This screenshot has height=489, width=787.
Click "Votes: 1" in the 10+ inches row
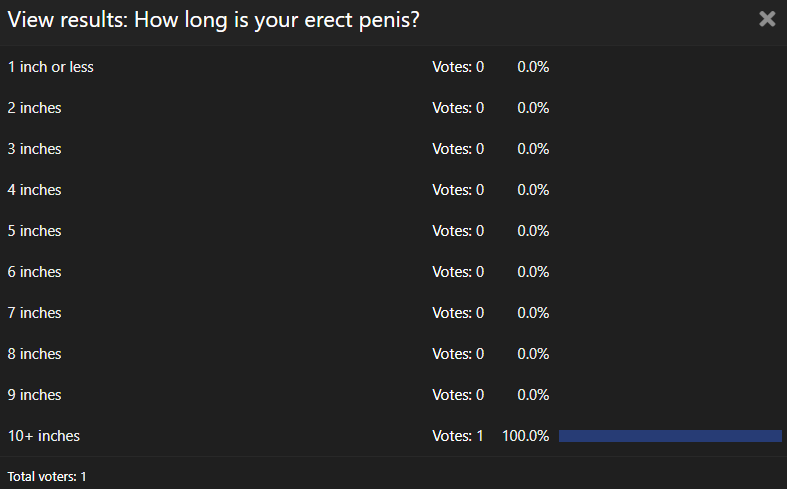[x=457, y=436]
